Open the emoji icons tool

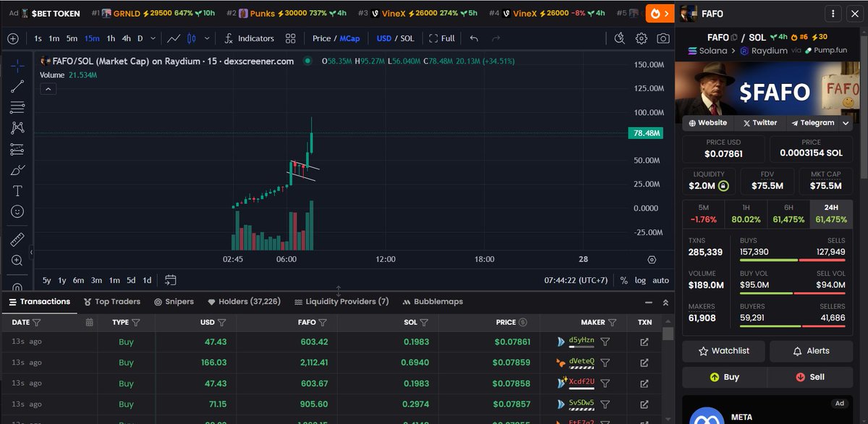17,212
